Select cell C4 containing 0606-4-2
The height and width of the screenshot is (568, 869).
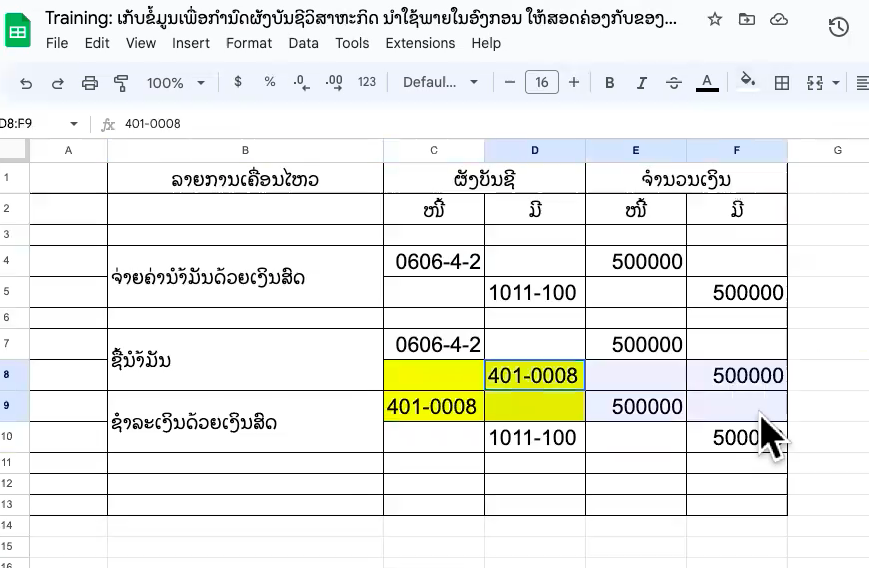coord(433,261)
